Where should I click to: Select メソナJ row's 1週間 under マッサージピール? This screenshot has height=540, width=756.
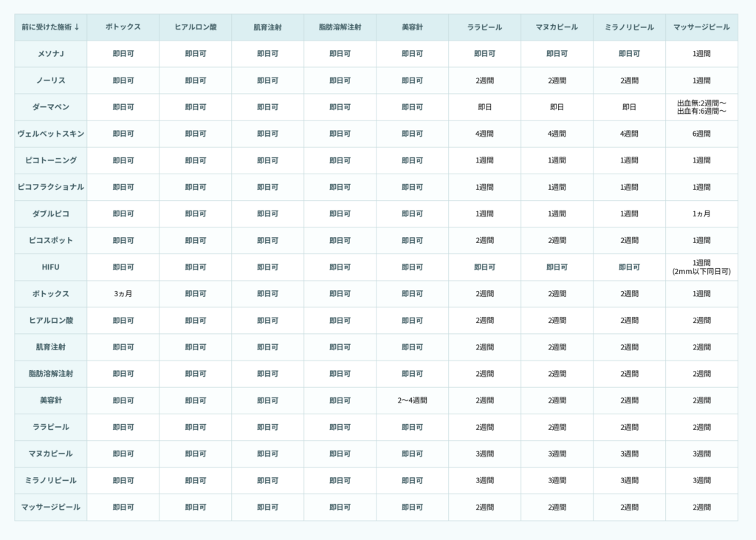[701, 54]
